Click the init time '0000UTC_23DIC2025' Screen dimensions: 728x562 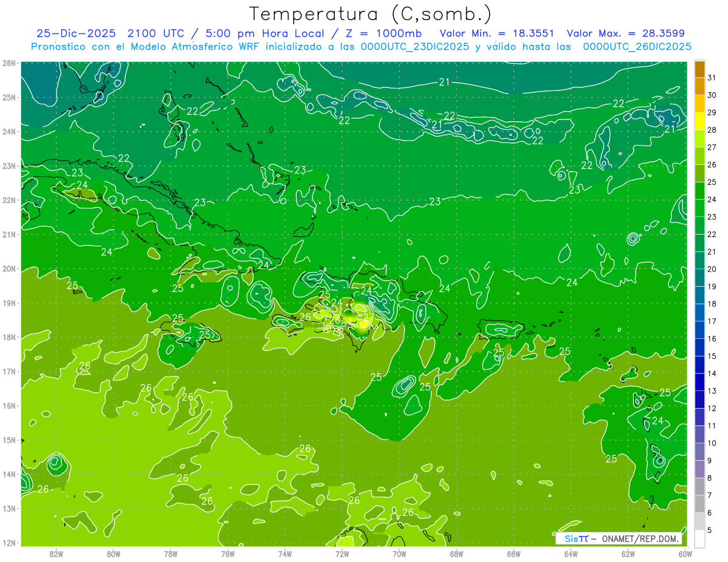(414, 47)
